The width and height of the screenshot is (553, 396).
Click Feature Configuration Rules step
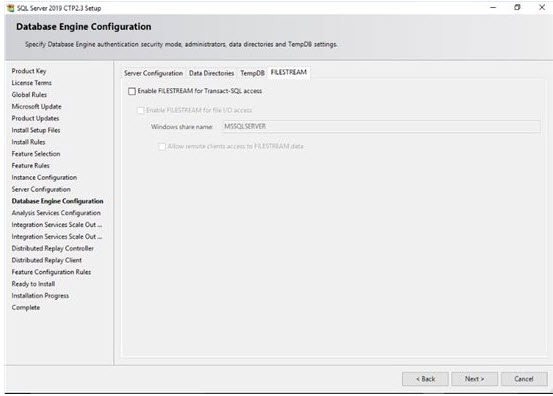(x=51, y=272)
